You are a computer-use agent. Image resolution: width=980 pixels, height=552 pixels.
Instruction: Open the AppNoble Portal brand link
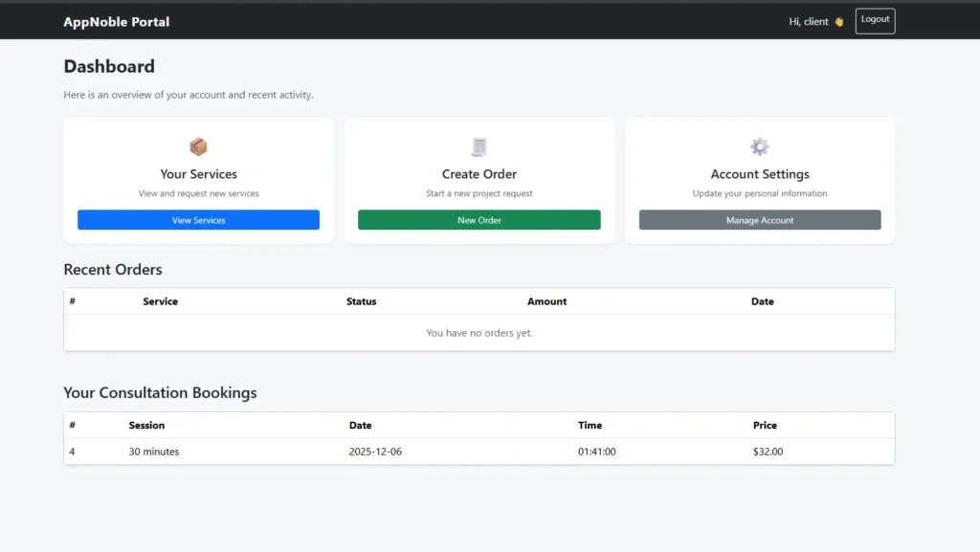[x=117, y=22]
